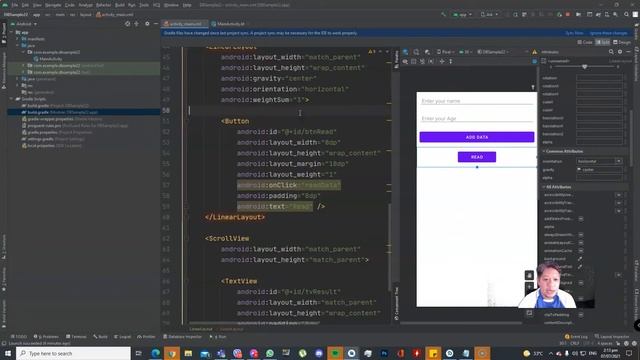Switch editor to Design view mode
The width and height of the screenshot is (640, 360).
tap(622, 42)
